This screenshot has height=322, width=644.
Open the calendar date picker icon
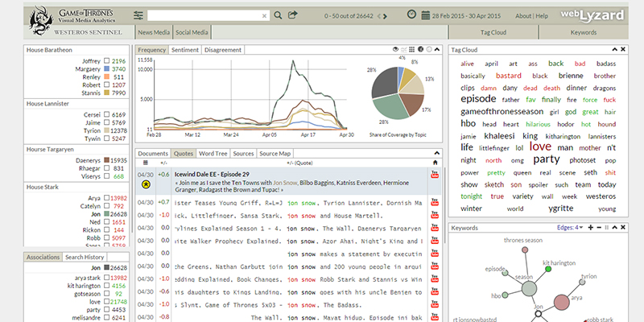point(425,16)
